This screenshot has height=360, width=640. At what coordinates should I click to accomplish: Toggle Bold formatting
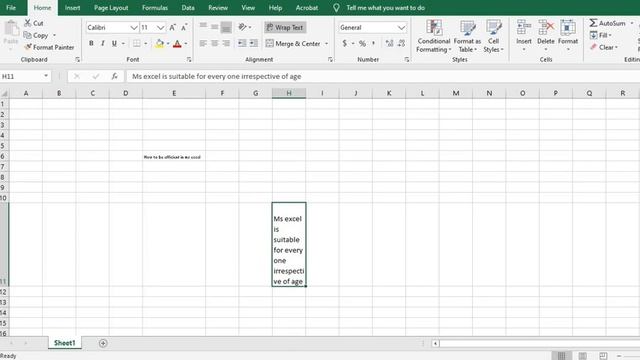[x=91, y=43]
